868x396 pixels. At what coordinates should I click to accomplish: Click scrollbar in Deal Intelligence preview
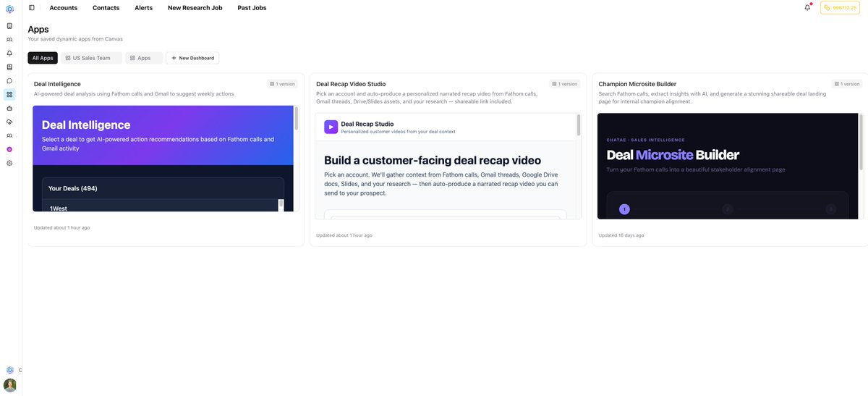(x=296, y=119)
